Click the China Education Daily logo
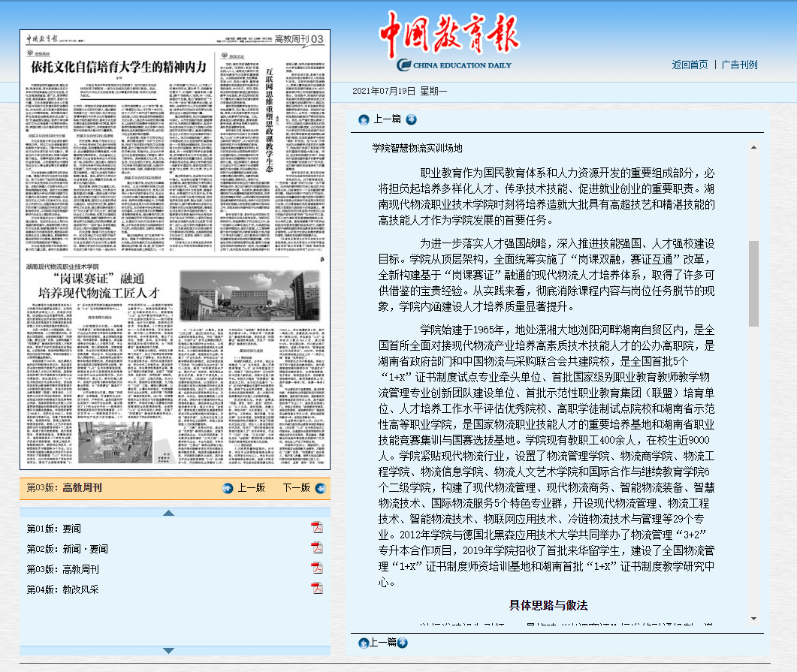This screenshot has width=797, height=672. tap(449, 41)
